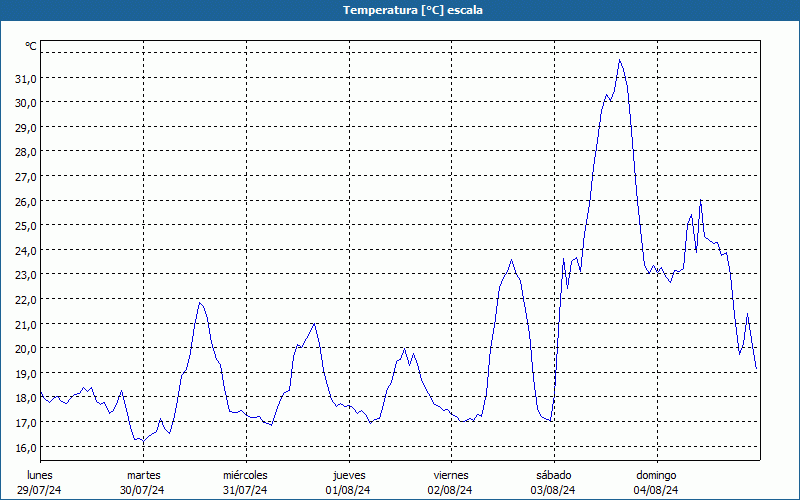Viewport: 800px width, 500px height.
Task: Select the 'martes' day label
Action: [144, 476]
